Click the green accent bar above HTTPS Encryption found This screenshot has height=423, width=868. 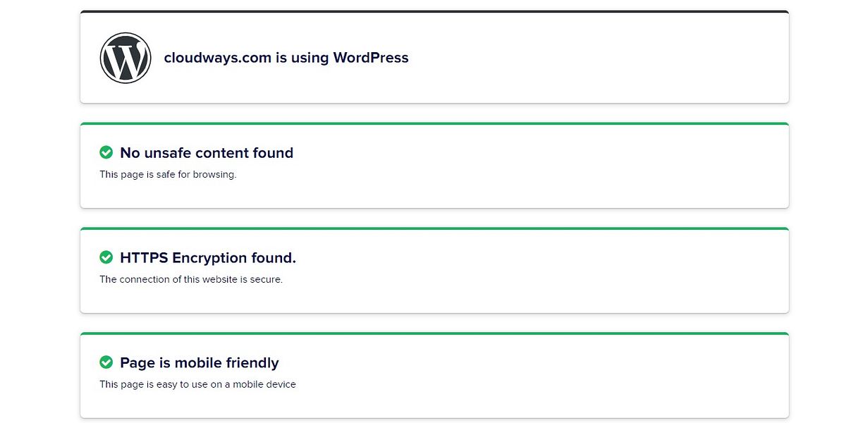click(x=434, y=227)
